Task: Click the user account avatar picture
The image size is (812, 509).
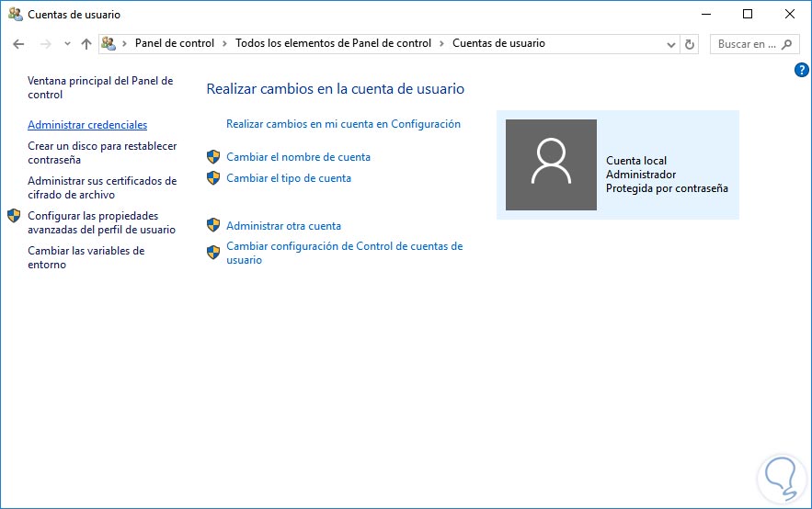Action: tap(551, 165)
